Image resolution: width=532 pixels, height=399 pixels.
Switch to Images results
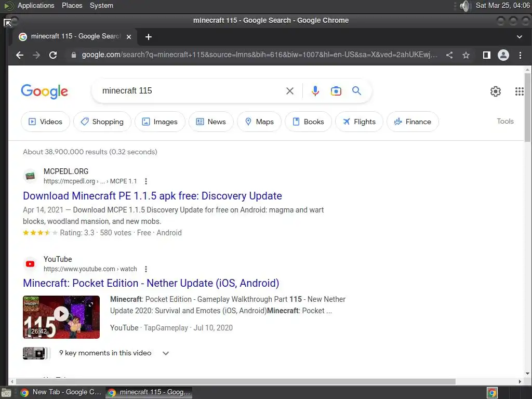(x=160, y=122)
